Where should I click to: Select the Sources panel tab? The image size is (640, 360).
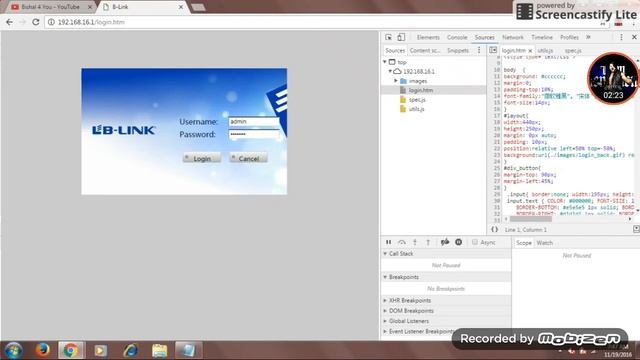[484, 37]
